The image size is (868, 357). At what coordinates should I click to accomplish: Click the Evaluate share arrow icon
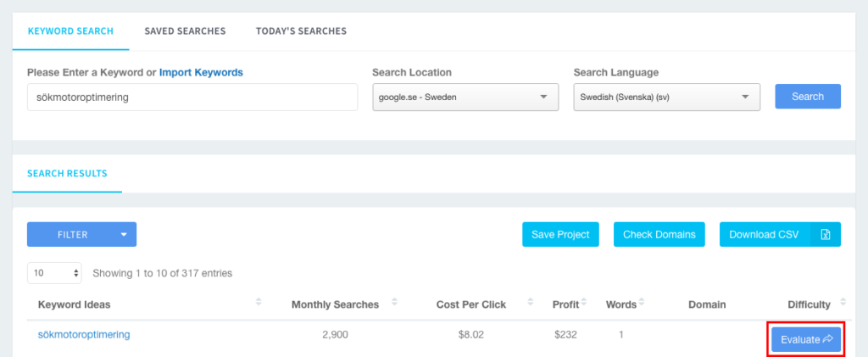[828, 339]
